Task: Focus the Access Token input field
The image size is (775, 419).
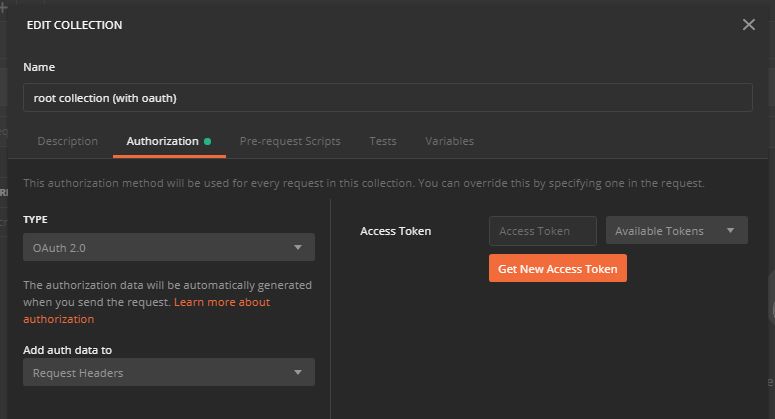Action: pos(542,231)
